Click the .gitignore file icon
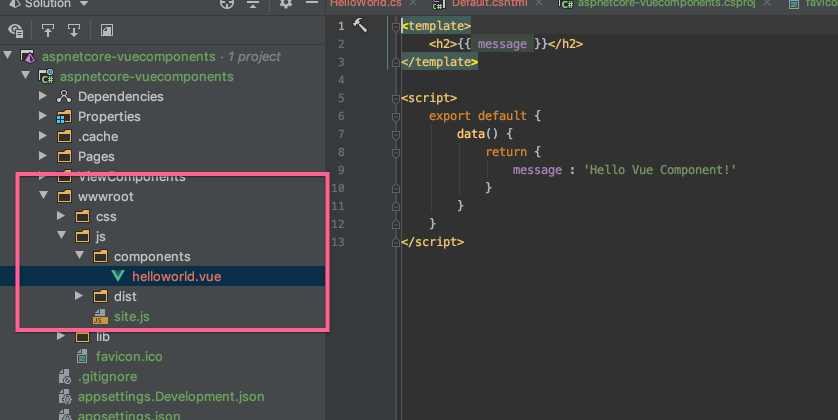838x420 pixels. tap(64, 377)
